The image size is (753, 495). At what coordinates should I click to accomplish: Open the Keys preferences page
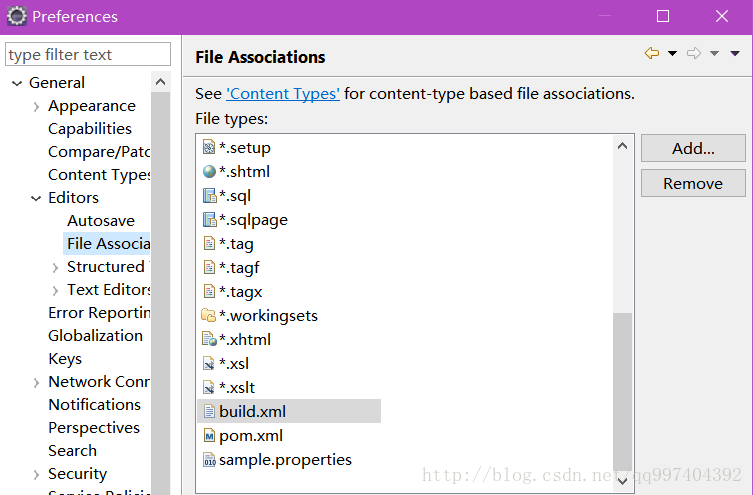click(x=65, y=359)
